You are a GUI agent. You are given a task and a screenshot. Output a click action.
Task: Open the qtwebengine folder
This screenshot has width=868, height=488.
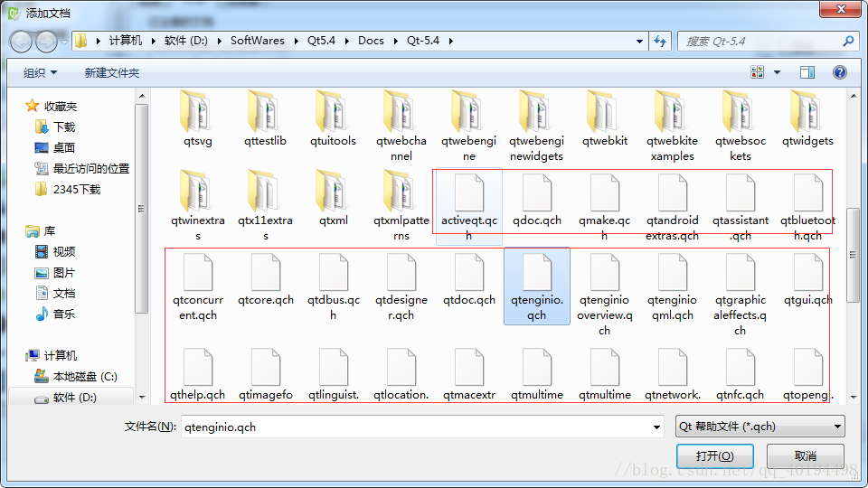click(x=469, y=127)
